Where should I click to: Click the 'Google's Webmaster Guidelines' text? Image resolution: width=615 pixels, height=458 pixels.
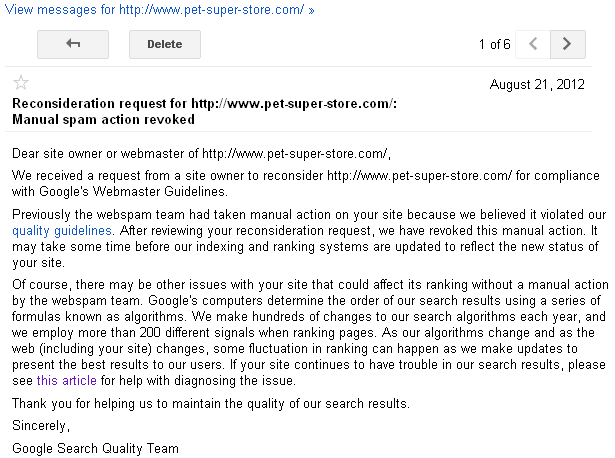(133, 192)
